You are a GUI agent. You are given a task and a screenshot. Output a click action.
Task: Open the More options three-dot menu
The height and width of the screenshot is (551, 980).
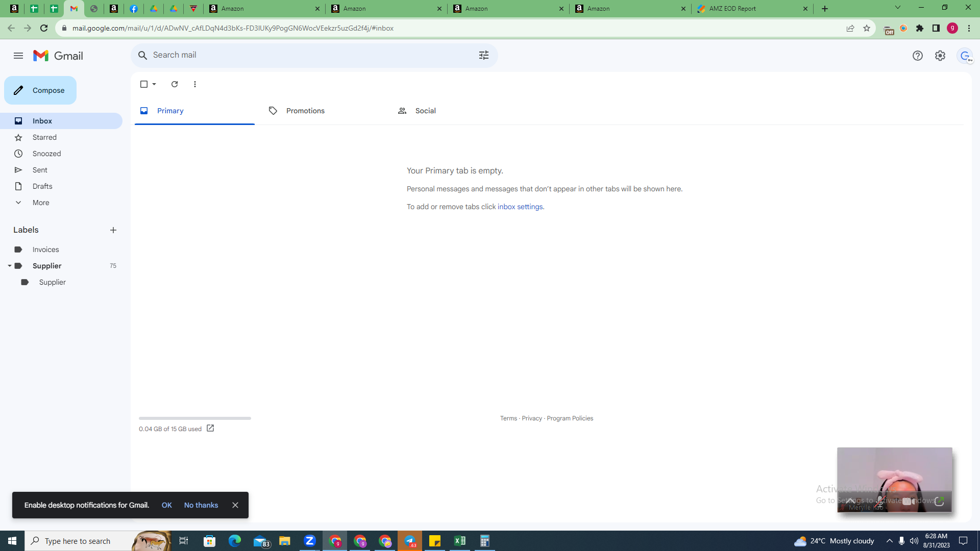tap(195, 84)
